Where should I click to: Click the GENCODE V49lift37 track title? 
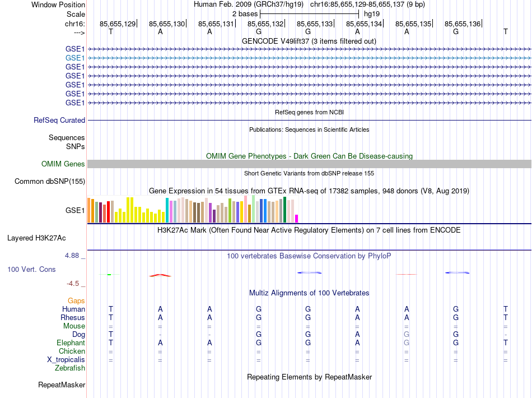click(x=309, y=41)
